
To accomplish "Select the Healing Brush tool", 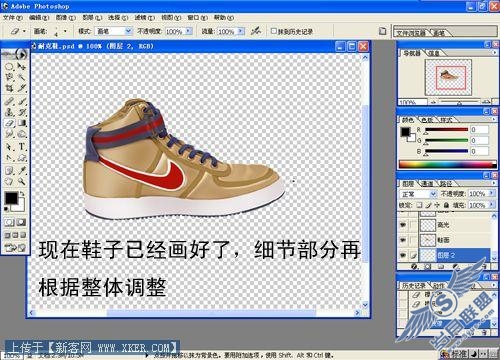I will coord(9,101).
